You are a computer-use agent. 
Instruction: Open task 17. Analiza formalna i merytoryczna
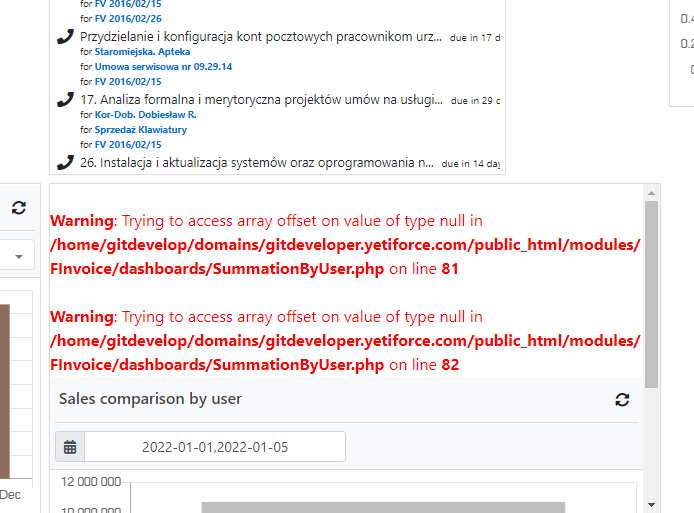[261, 100]
